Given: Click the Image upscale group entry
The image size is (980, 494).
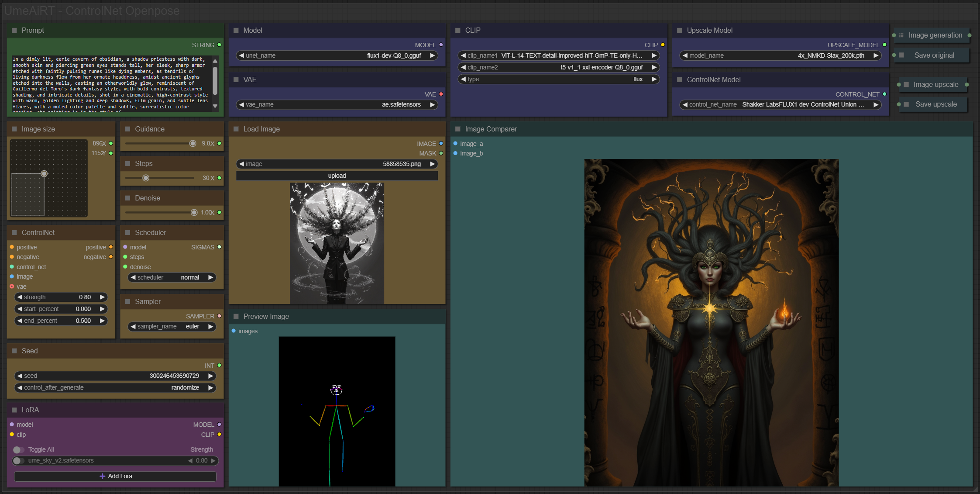Looking at the screenshot, I should (935, 85).
